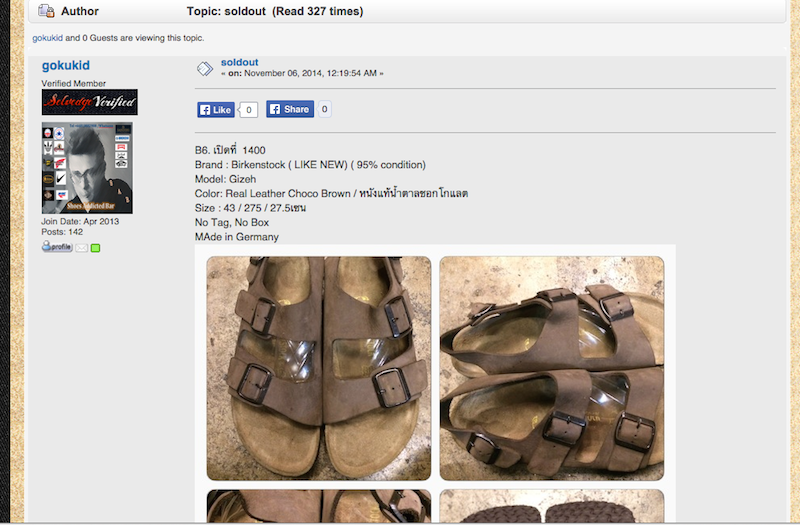Open side-view Birkenstock sandals photo
The width and height of the screenshot is (800, 525).
click(x=552, y=368)
